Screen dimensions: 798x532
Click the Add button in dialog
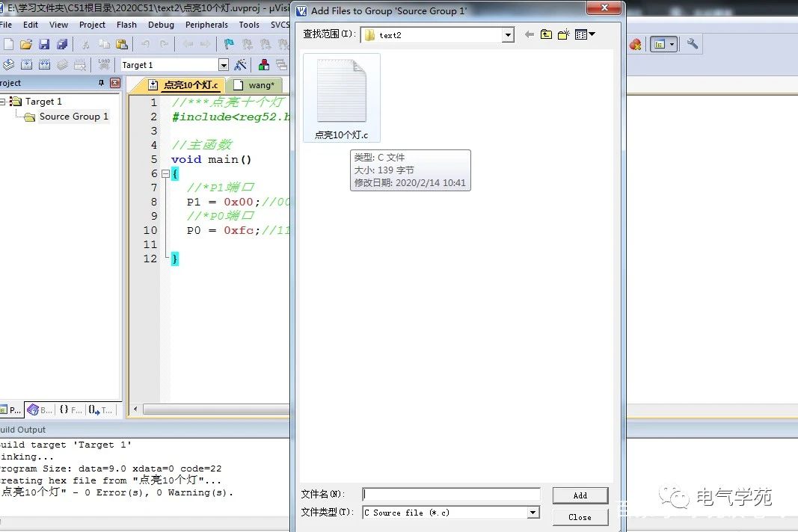point(580,495)
